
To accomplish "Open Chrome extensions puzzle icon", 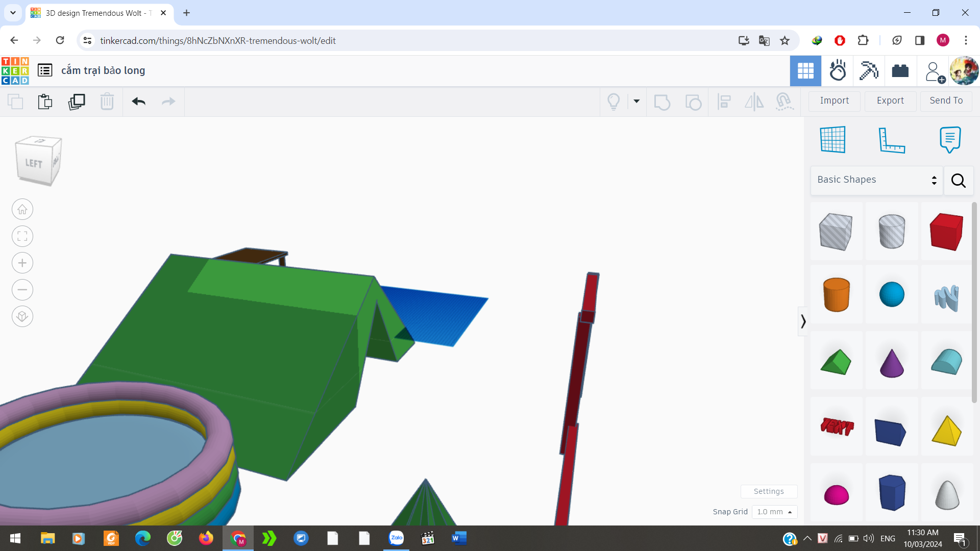I will pos(863,40).
